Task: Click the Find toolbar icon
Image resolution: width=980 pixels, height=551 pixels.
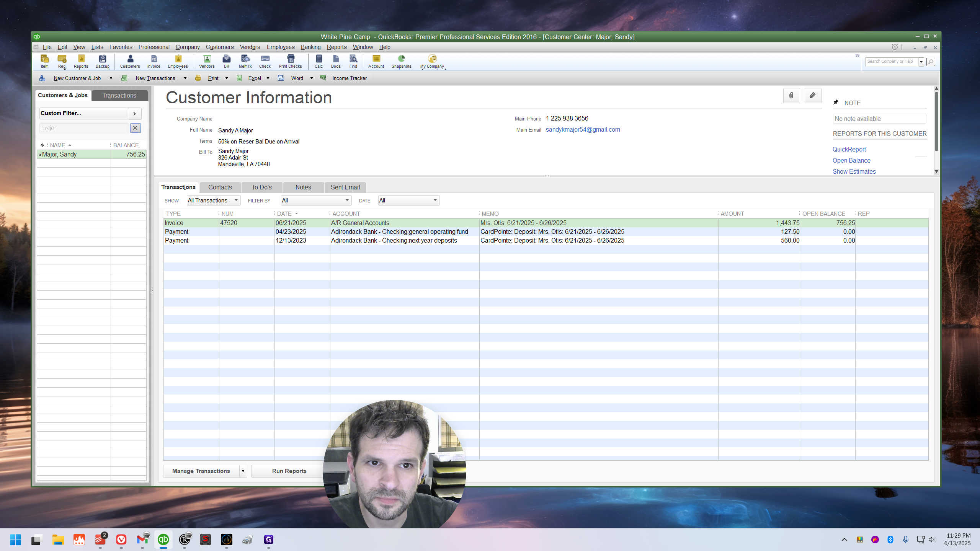Action: coord(353,61)
